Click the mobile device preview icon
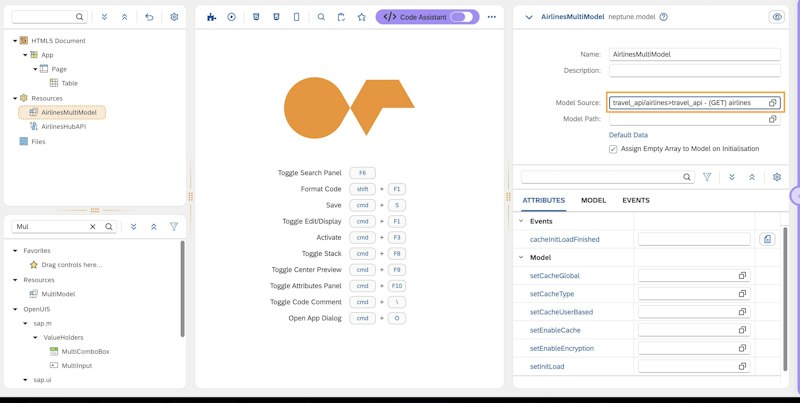The image size is (800, 403). click(x=296, y=17)
